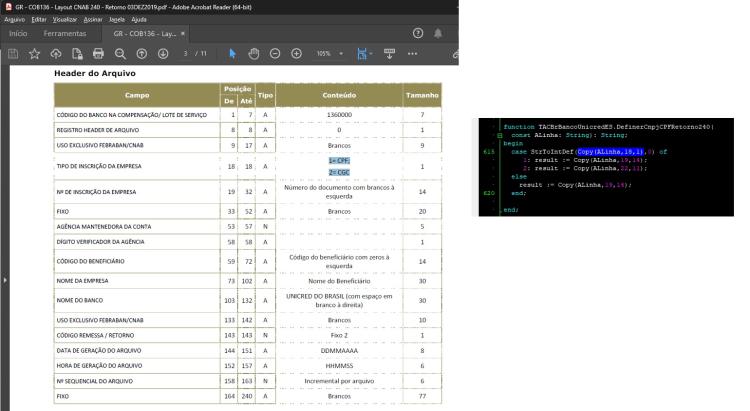Click the zoom out minus icon
The width and height of the screenshot is (750, 411).
(275, 54)
